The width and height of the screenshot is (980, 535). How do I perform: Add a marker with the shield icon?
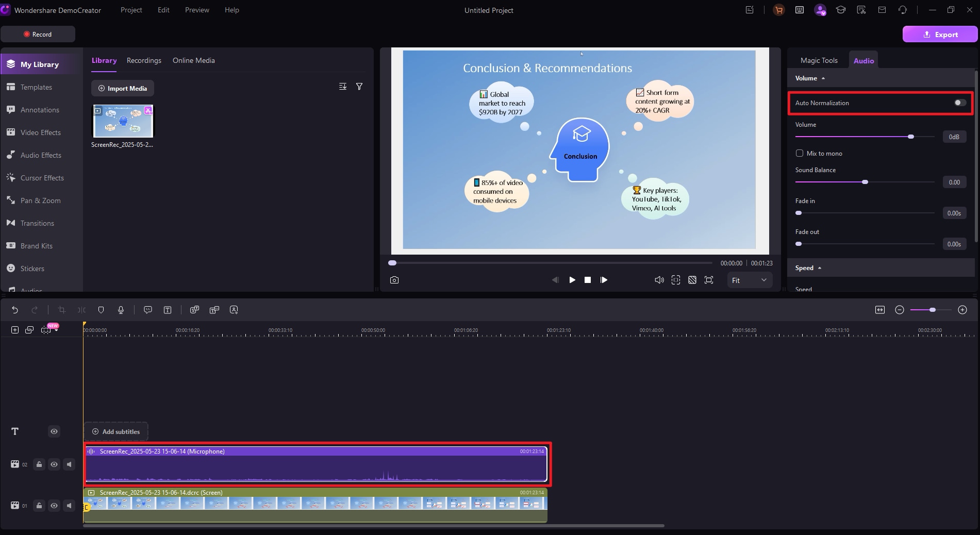coord(101,310)
